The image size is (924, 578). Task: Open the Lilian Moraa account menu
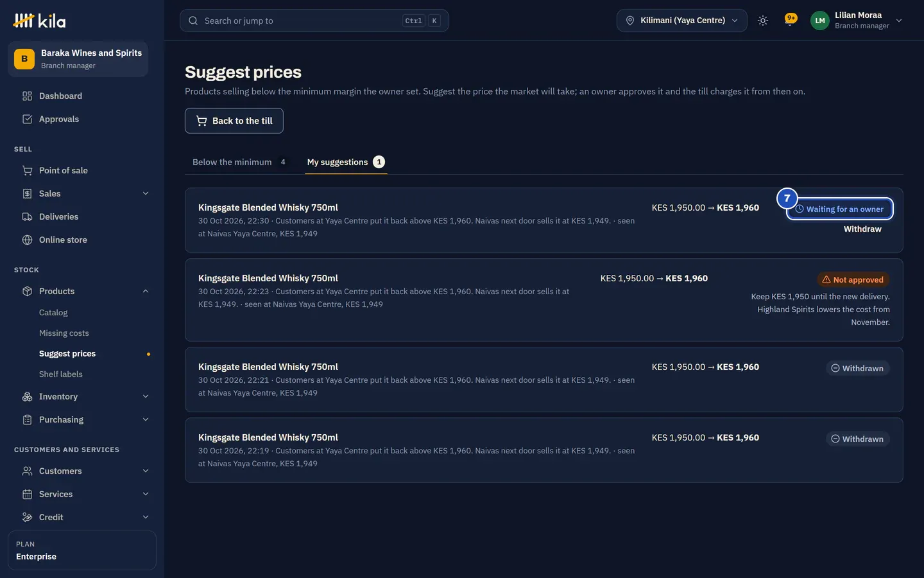[857, 21]
